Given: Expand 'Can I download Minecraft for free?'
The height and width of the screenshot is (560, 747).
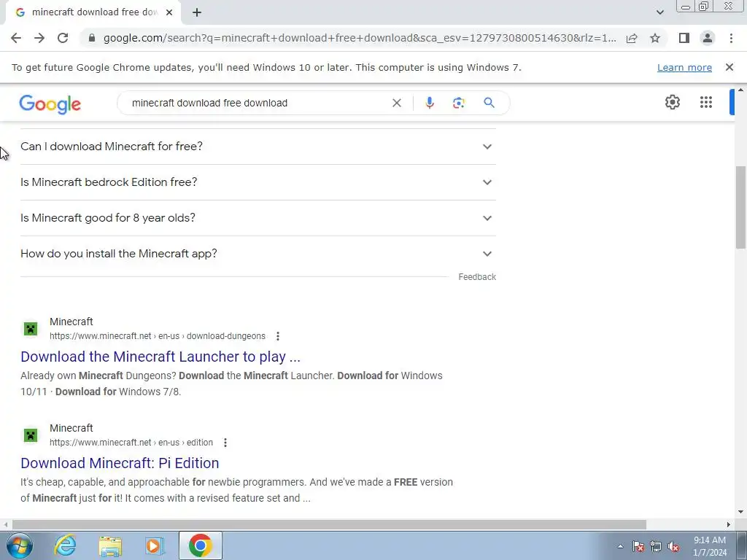Looking at the screenshot, I should click(x=258, y=146).
